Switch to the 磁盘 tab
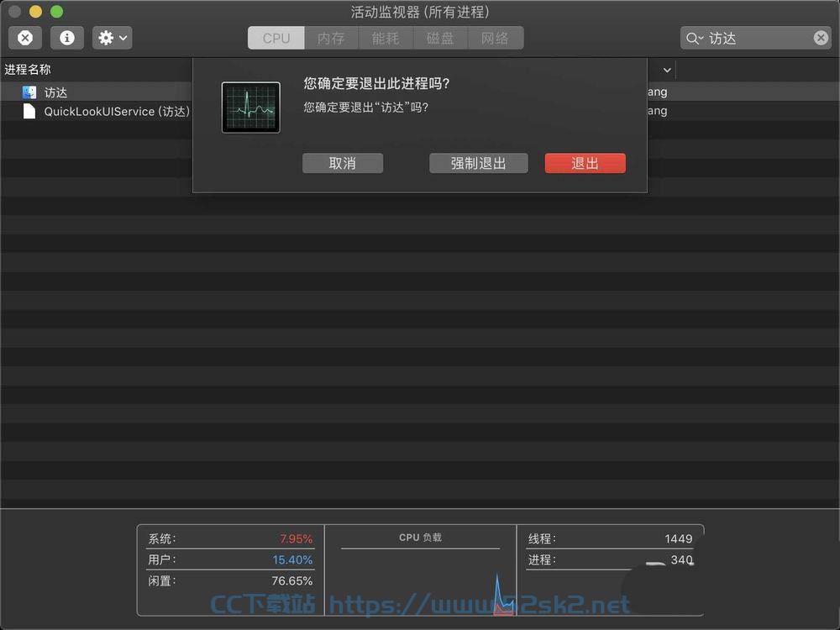Image resolution: width=840 pixels, height=630 pixels. [440, 38]
